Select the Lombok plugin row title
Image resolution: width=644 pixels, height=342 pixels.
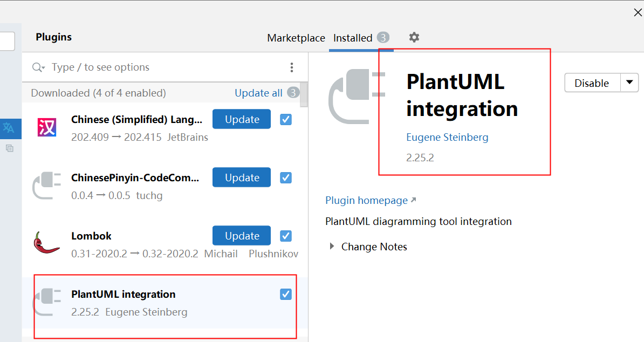click(91, 236)
